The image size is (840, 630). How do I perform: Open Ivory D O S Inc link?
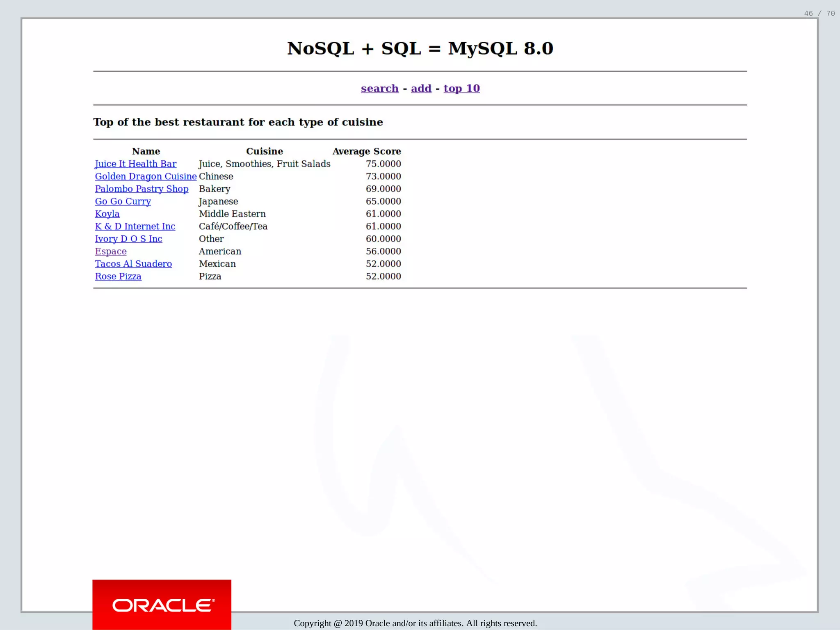(x=128, y=239)
